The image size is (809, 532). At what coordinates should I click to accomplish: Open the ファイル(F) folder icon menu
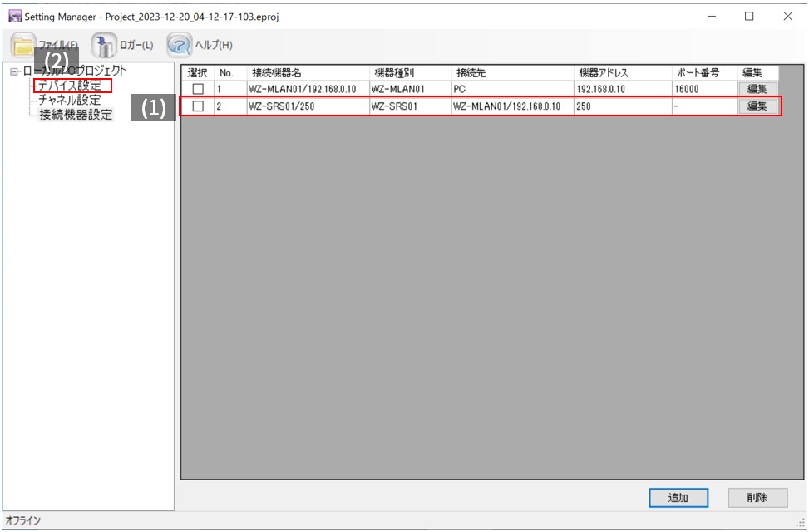point(24,46)
